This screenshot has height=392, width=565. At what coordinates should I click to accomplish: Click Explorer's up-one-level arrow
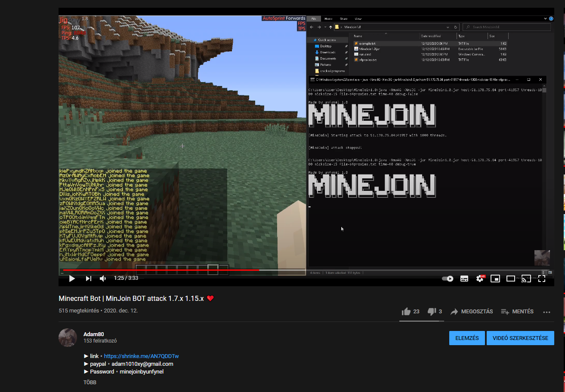pos(330,27)
